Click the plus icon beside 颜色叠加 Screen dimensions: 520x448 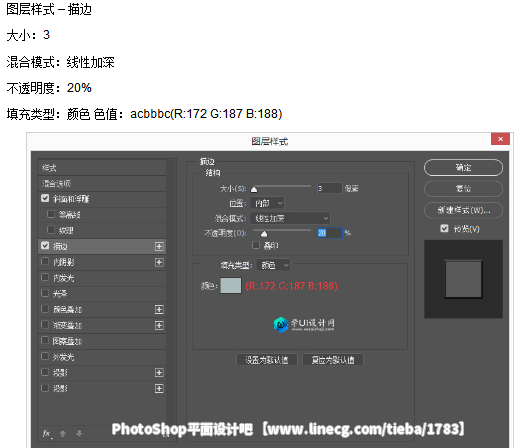[159, 310]
